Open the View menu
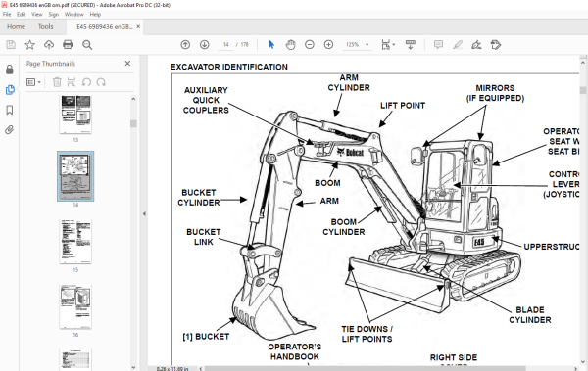The image size is (588, 371). pyautogui.click(x=37, y=15)
